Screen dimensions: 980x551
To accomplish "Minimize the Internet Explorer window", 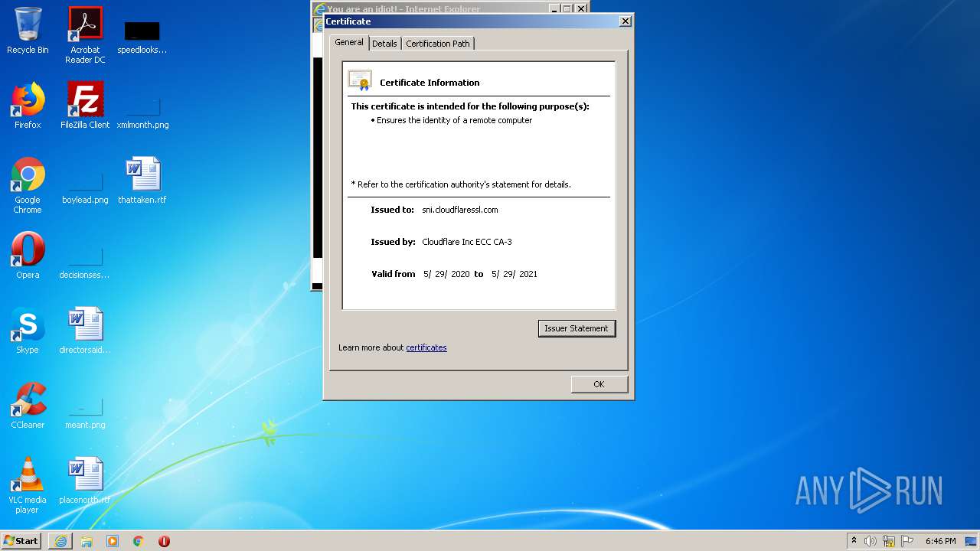I will pyautogui.click(x=554, y=9).
